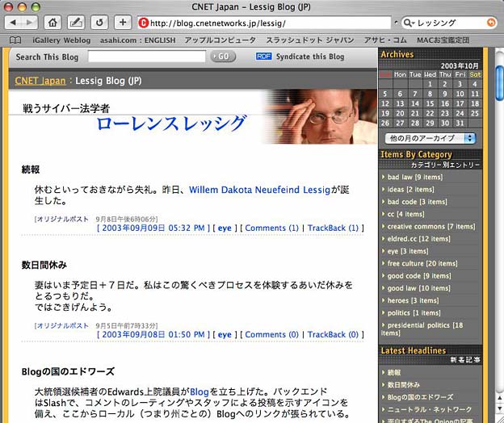Open アップルコンピュータ bookmark

(x=220, y=40)
